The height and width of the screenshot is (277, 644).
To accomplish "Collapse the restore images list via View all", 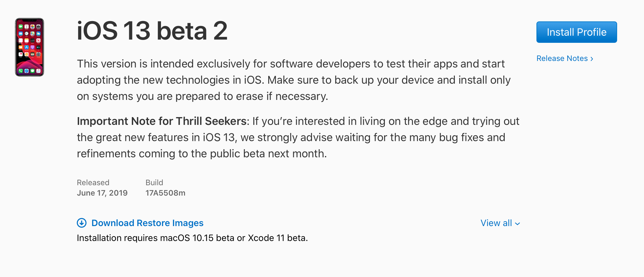I will (x=500, y=223).
